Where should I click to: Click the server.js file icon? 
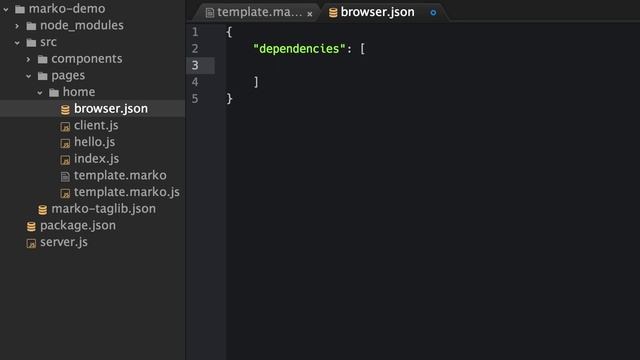click(31, 243)
